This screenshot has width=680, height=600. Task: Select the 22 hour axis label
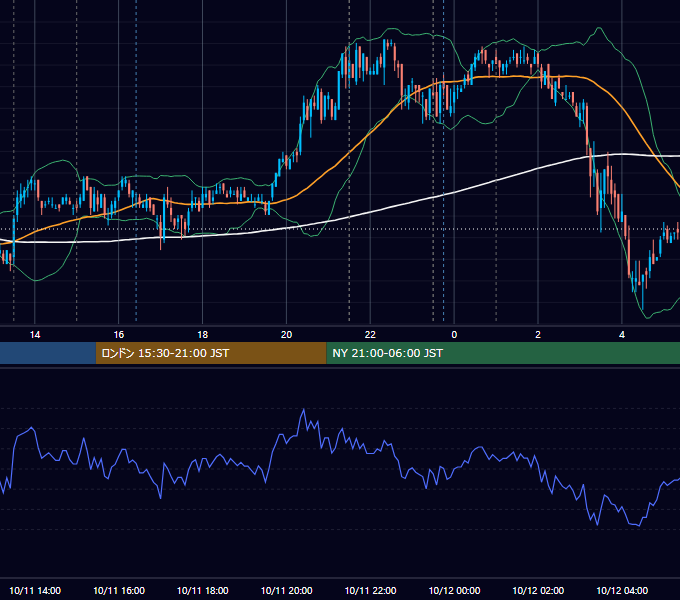[x=370, y=335]
